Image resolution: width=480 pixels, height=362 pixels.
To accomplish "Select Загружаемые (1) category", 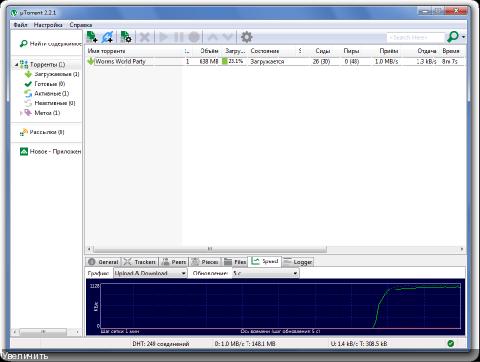I will coord(57,74).
